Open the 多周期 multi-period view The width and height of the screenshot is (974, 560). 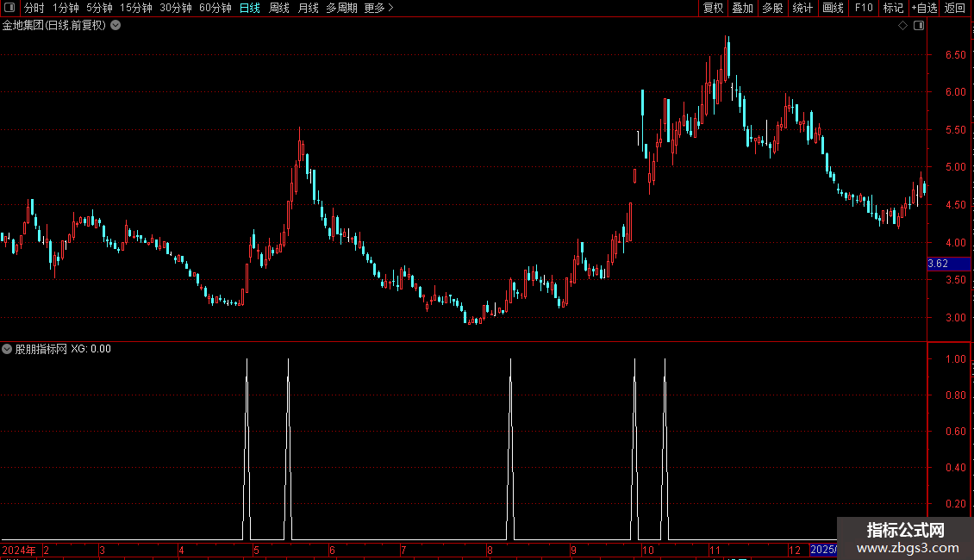click(341, 8)
